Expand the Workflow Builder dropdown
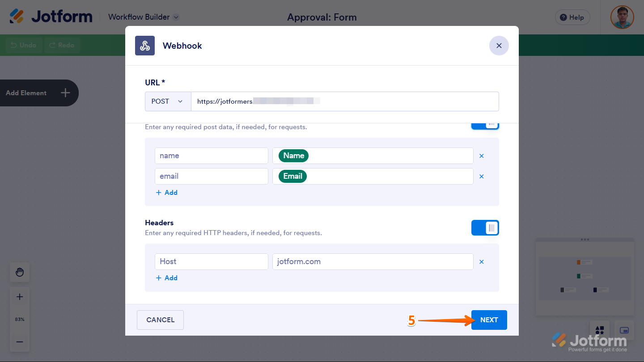The width and height of the screenshot is (644, 362). coord(176,17)
